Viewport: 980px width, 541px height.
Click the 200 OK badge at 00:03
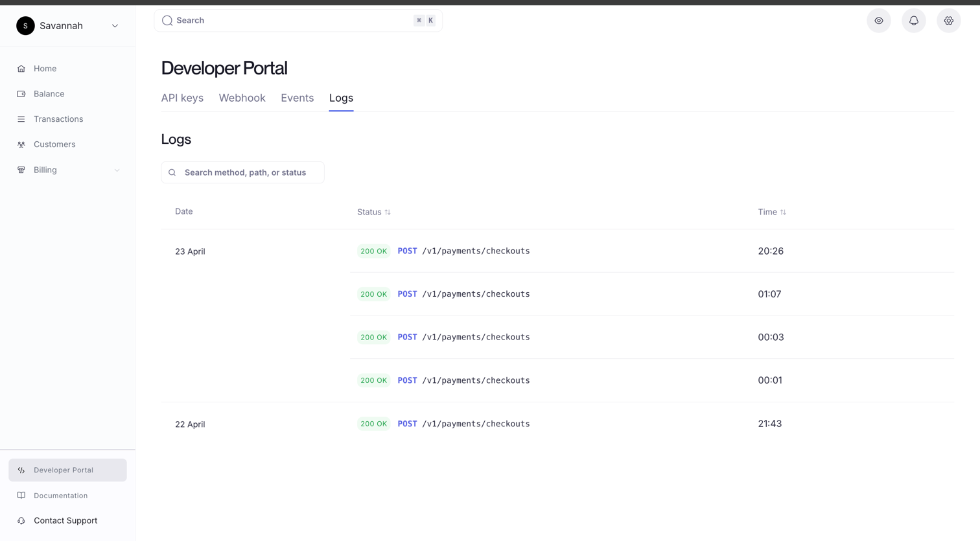tap(373, 338)
